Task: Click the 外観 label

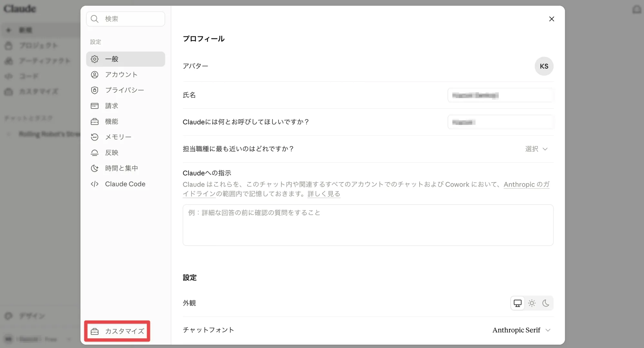Action: 189,303
